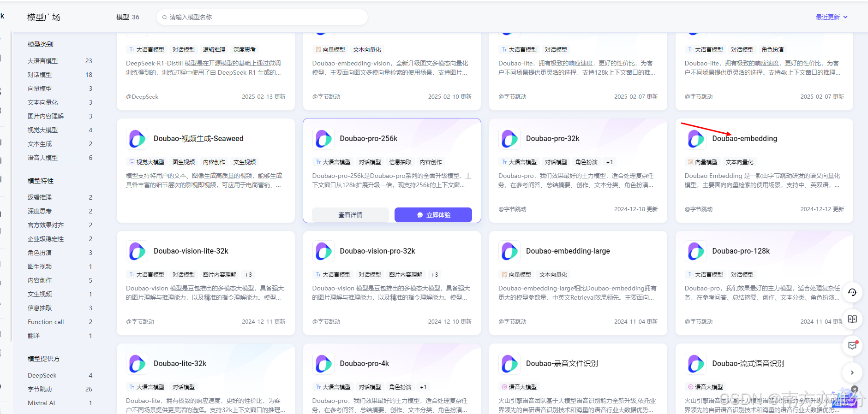
Task: Click the 模型广场 page title
Action: 44,17
